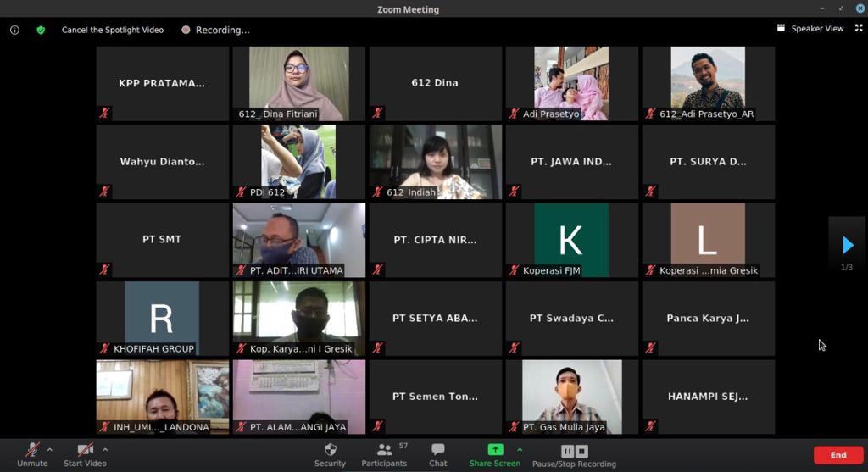Click the green encryption shield icon
Screen dimensions: 868x472
(41, 30)
